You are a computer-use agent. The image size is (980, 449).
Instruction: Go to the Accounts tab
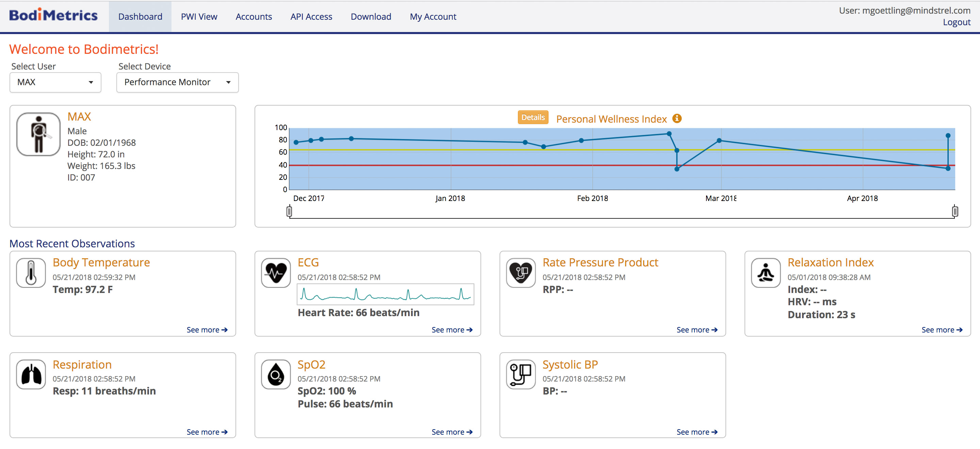254,17
